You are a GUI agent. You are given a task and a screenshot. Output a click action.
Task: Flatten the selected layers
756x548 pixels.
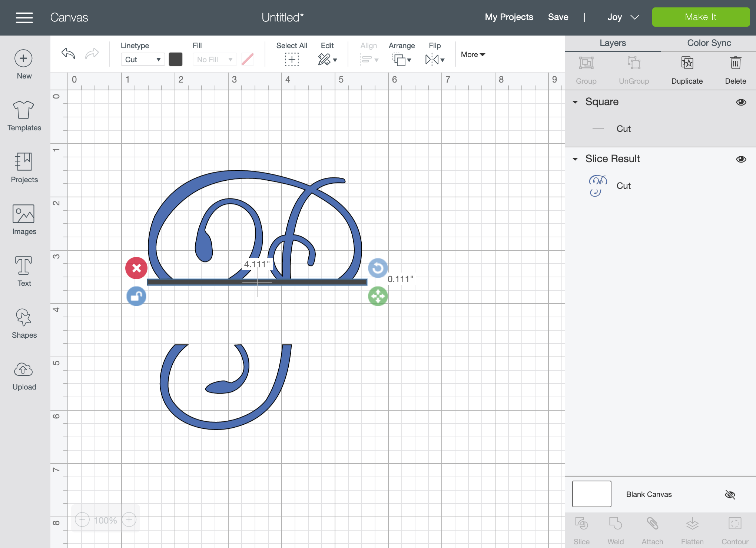692,531
